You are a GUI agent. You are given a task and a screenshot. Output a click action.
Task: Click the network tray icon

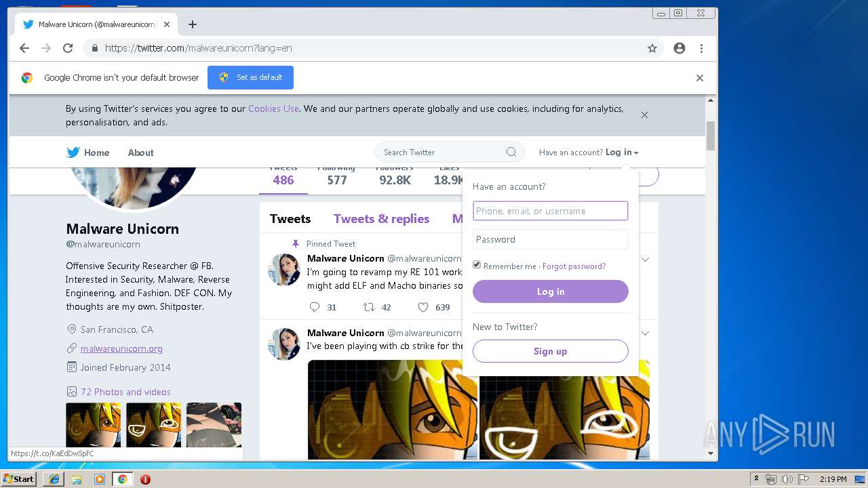[x=771, y=479]
